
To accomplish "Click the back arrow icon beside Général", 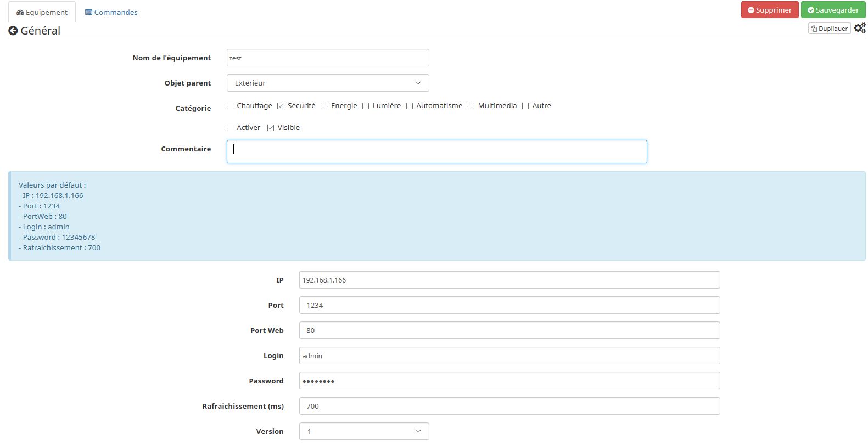I will 13,31.
